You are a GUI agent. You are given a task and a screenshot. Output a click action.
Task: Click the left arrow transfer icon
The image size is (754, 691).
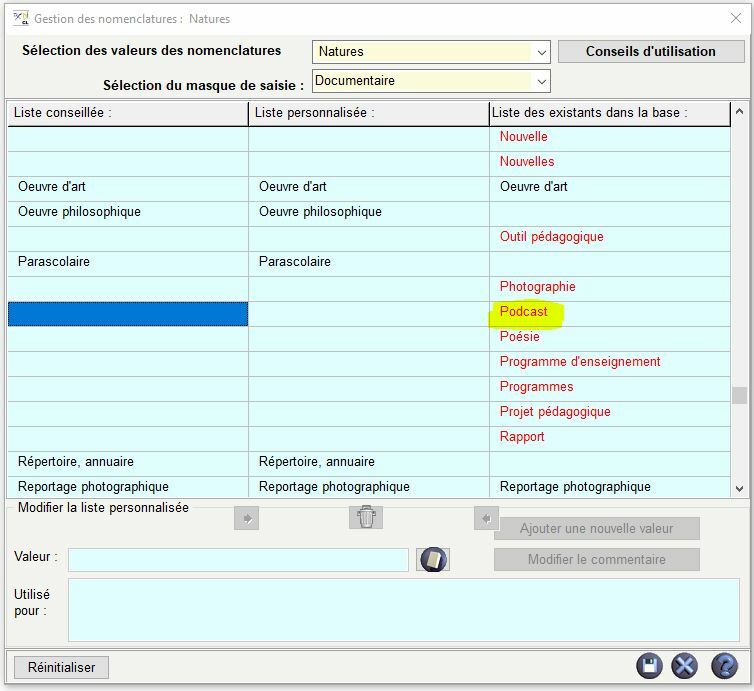486,518
